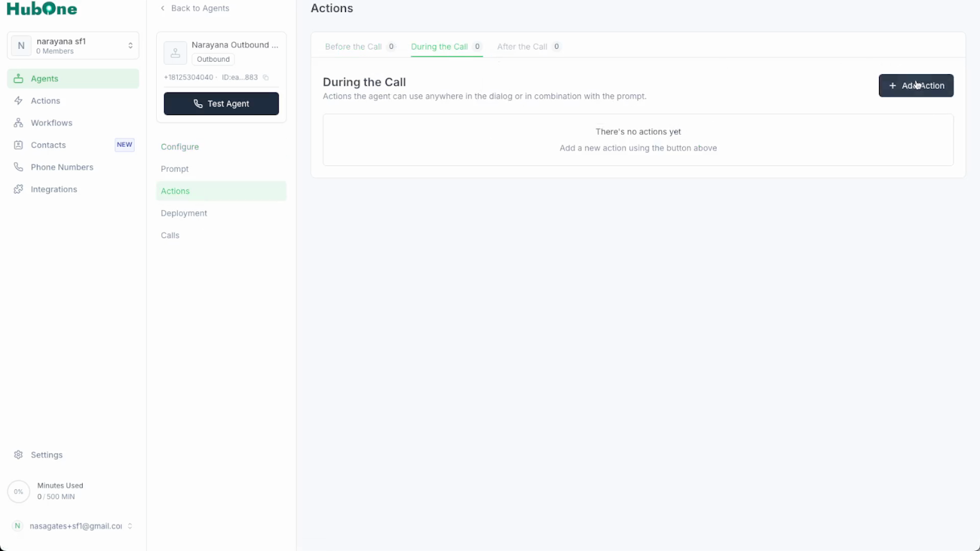The height and width of the screenshot is (551, 980).
Task: Click the 'Actions' page title
Action: coord(332,8)
